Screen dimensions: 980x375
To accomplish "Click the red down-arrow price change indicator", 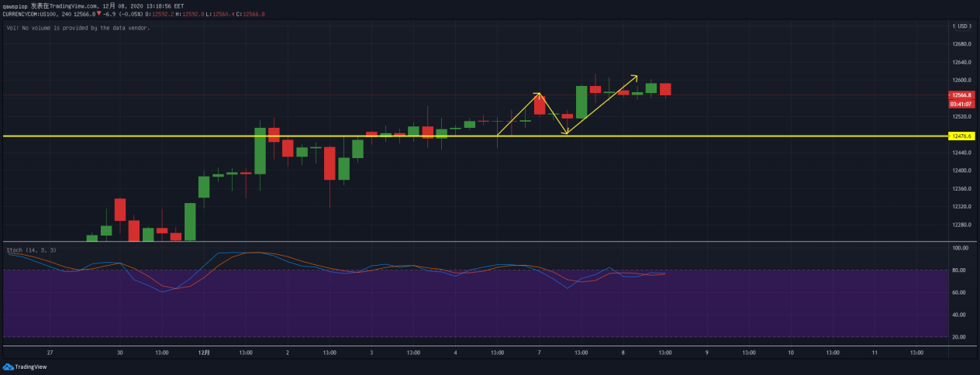I will (98, 14).
